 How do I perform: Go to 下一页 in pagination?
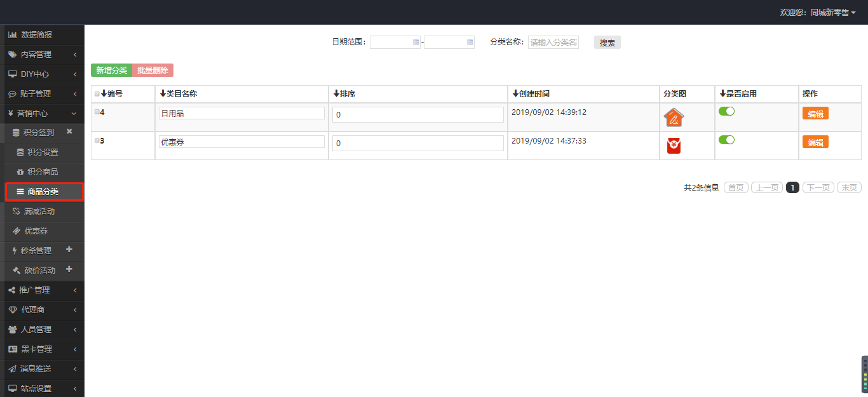pyautogui.click(x=818, y=187)
